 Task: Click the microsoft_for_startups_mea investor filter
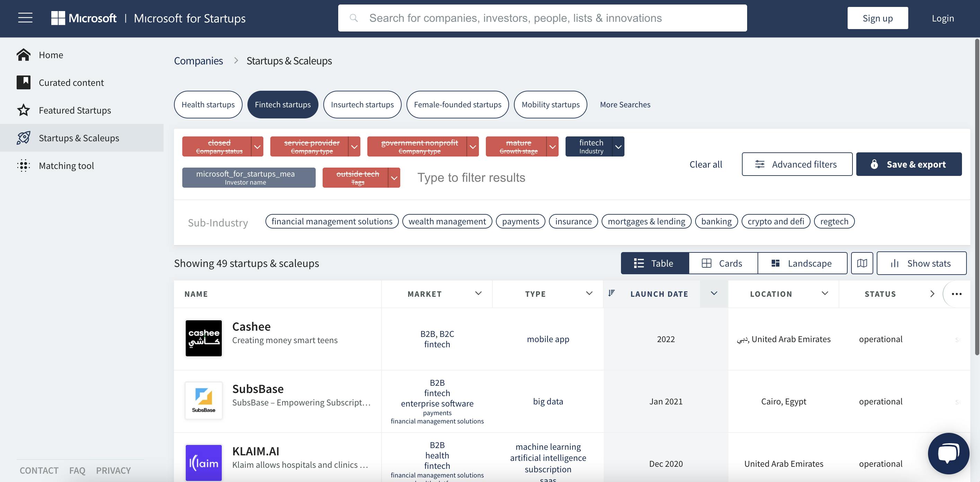click(x=249, y=178)
